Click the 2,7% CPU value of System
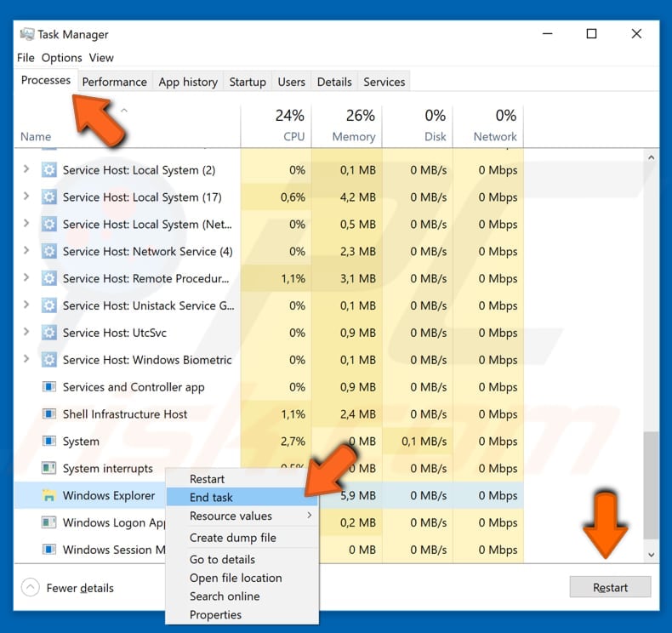 293,441
